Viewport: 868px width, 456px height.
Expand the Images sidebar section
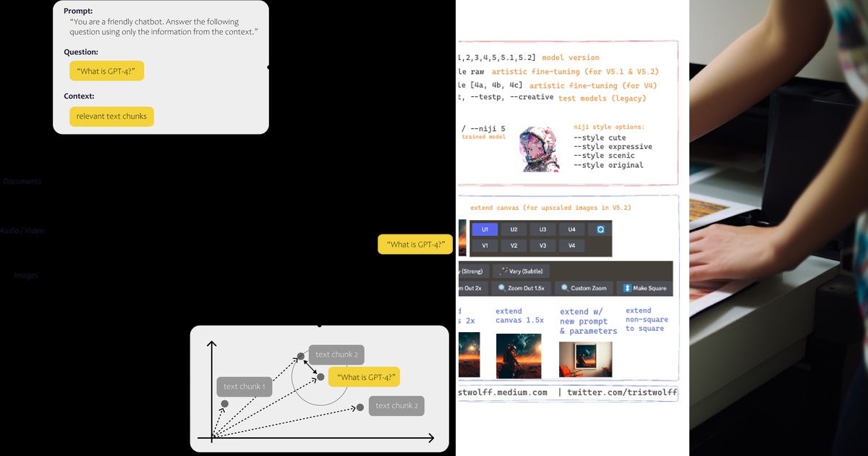click(24, 275)
